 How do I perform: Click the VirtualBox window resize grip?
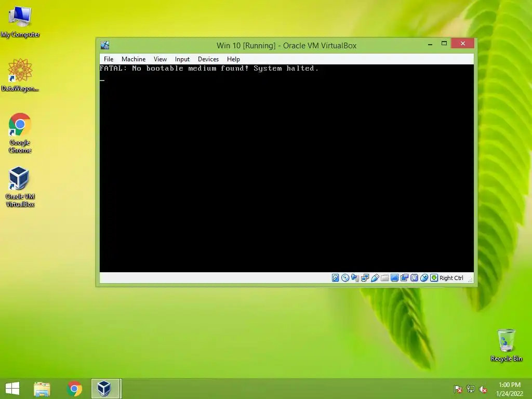pos(470,280)
